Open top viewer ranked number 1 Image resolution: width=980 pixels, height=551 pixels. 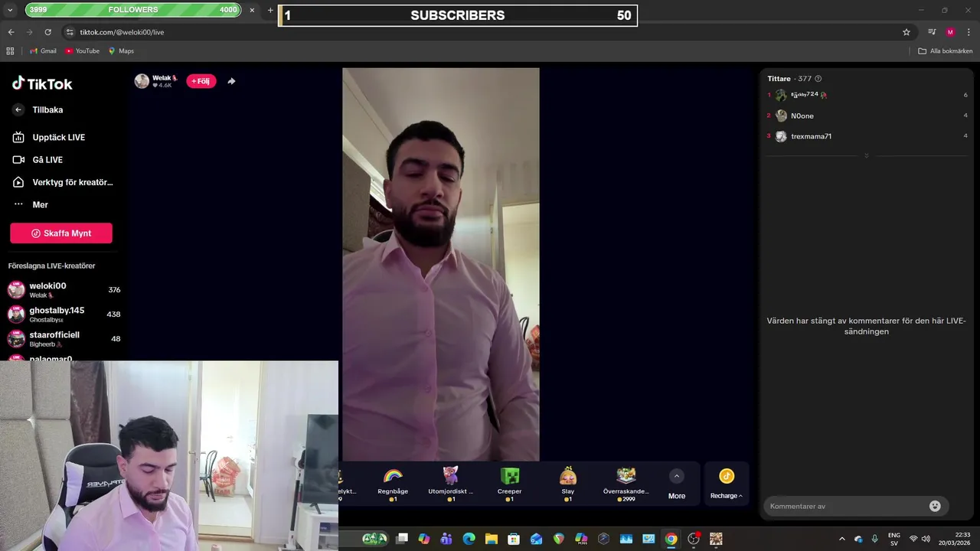(867, 95)
